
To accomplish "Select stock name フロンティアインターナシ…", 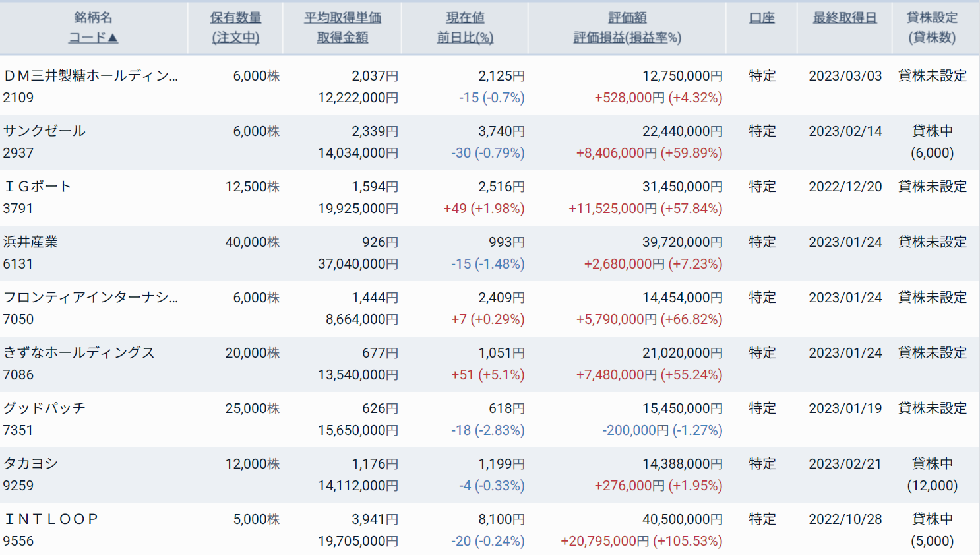I will [90, 298].
